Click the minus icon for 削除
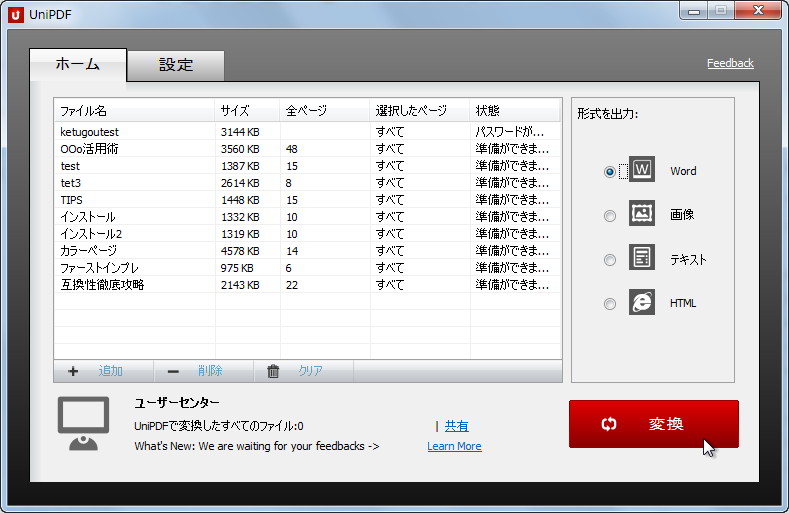 tap(173, 372)
